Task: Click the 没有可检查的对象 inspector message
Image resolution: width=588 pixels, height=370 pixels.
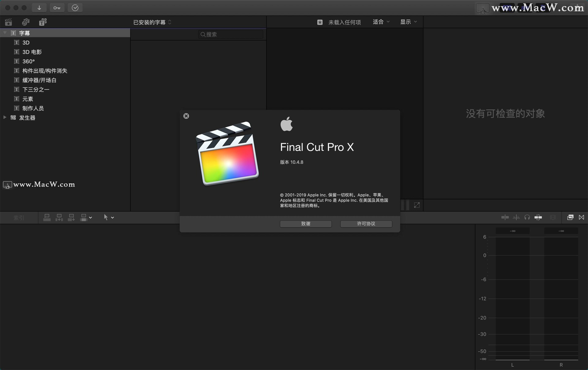Action: [x=505, y=114]
